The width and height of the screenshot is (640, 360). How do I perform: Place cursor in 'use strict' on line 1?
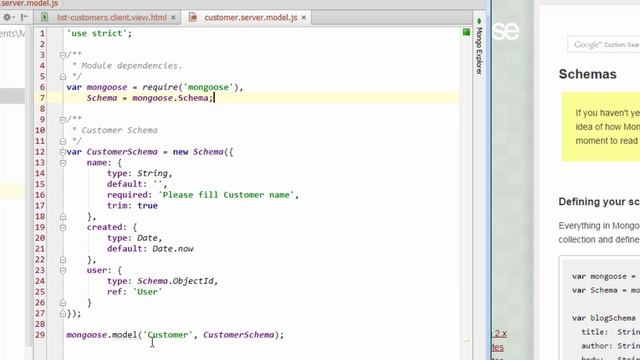pyautogui.click(x=97, y=33)
